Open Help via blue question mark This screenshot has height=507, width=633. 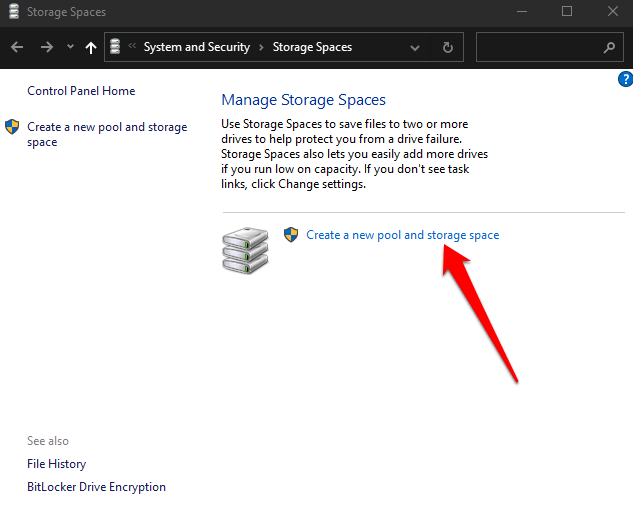(626, 79)
